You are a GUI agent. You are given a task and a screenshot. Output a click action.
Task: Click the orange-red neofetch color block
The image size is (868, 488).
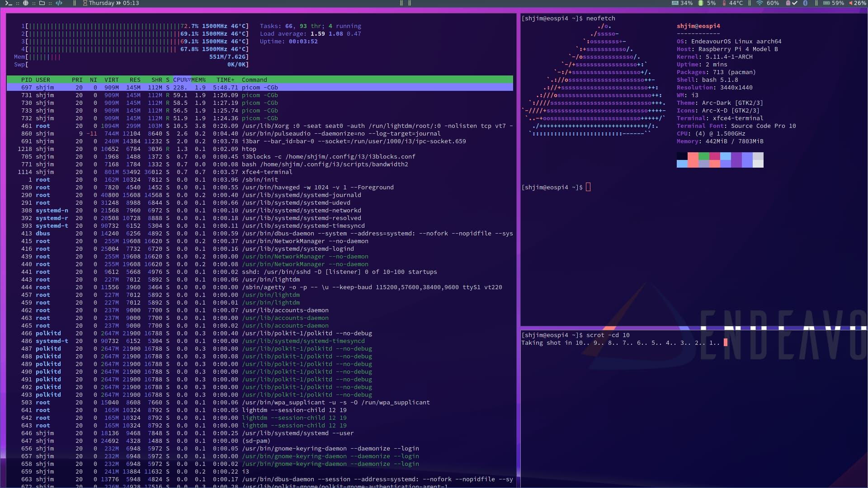[x=693, y=160]
